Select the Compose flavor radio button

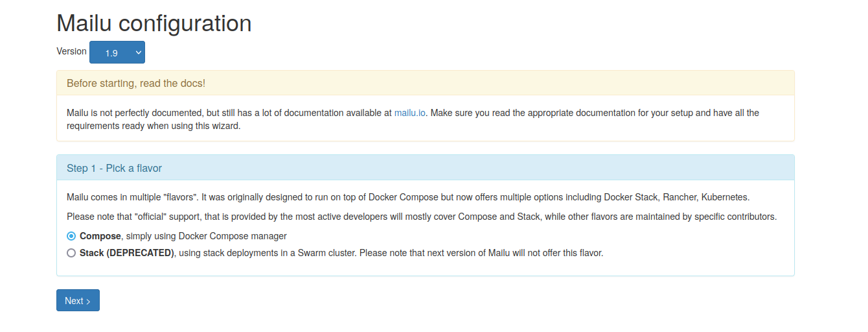tap(71, 236)
